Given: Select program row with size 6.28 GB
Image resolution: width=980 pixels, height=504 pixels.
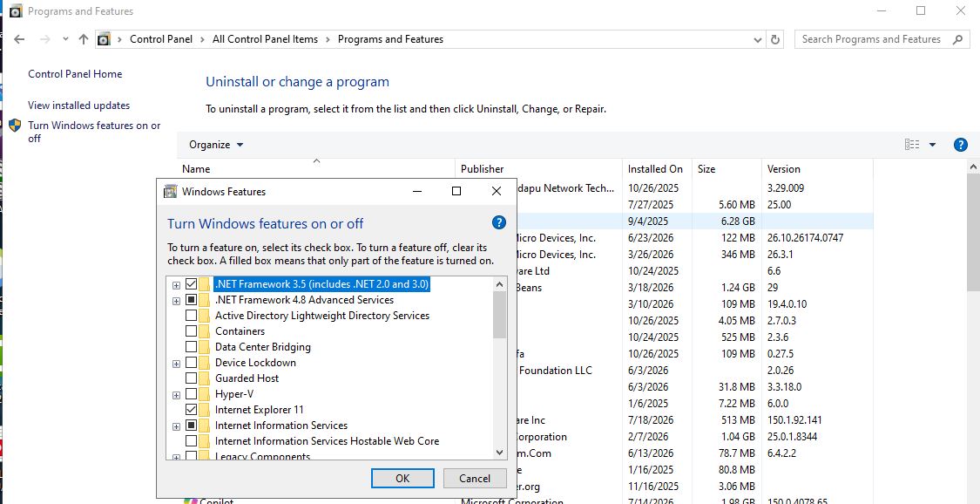Looking at the screenshot, I should point(525,221).
